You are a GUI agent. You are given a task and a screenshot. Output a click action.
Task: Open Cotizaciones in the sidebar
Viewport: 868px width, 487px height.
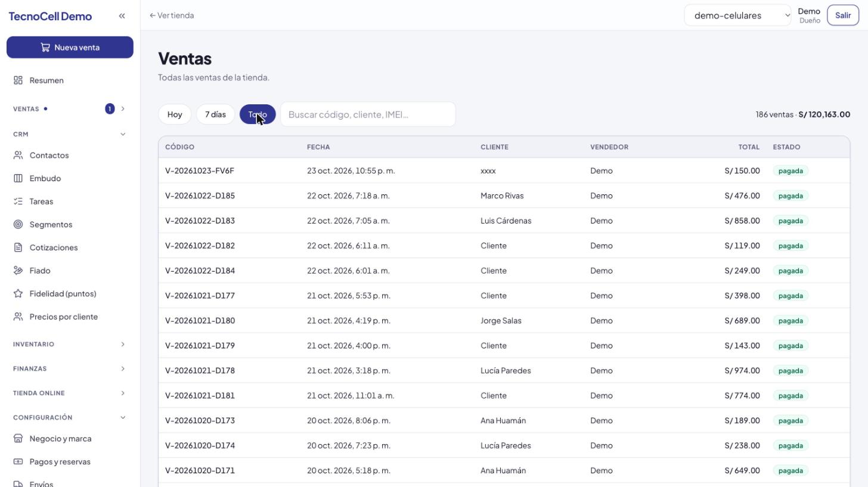[x=70, y=247]
